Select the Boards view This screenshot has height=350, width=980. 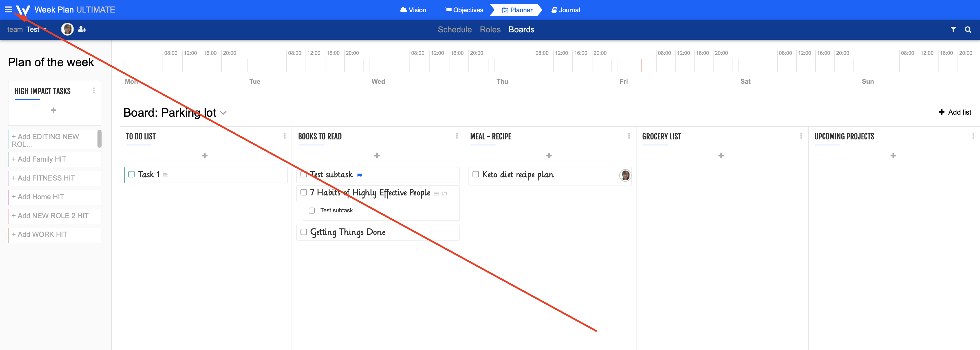click(521, 30)
